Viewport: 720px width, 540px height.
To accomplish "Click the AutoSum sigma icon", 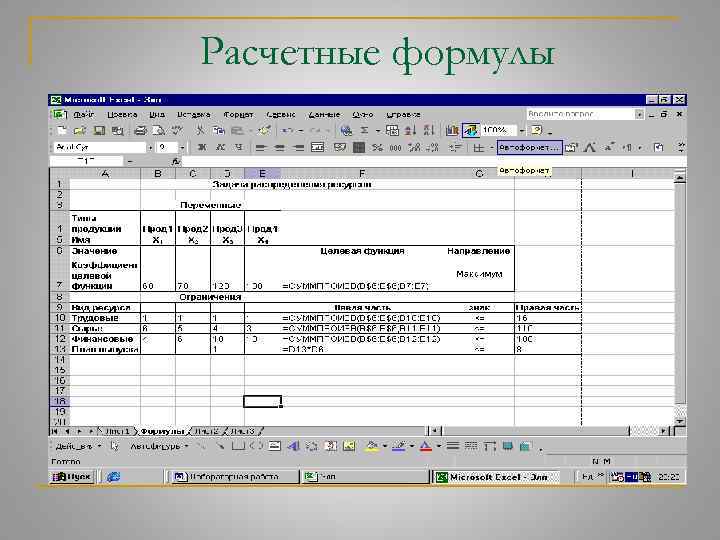I will coord(364,131).
